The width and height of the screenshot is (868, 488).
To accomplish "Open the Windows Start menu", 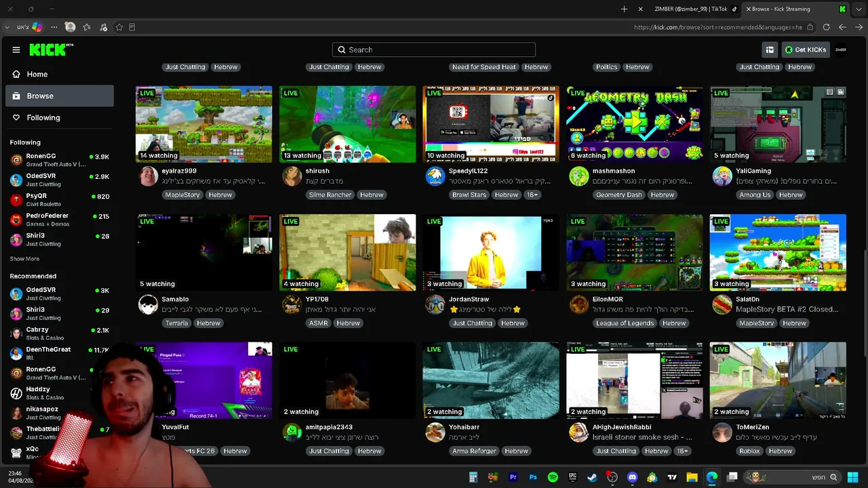I will (852, 477).
